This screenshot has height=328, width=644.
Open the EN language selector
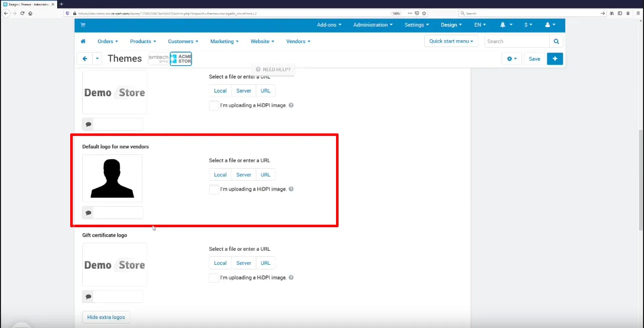[x=480, y=25]
